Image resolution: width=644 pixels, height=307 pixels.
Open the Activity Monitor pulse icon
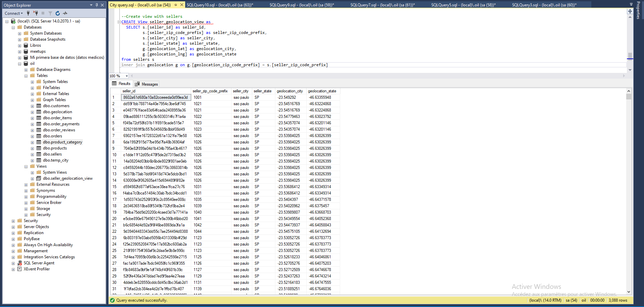pos(65,13)
